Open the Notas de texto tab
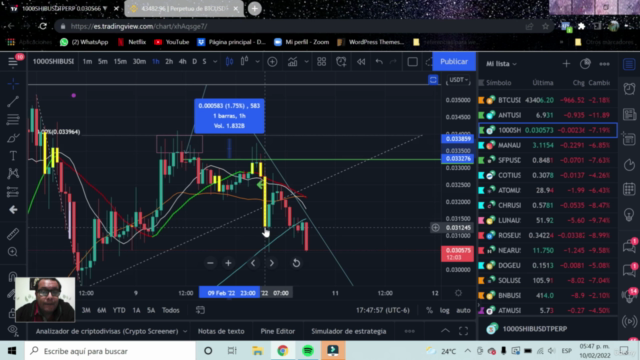This screenshot has height=360, width=640. coord(221,331)
